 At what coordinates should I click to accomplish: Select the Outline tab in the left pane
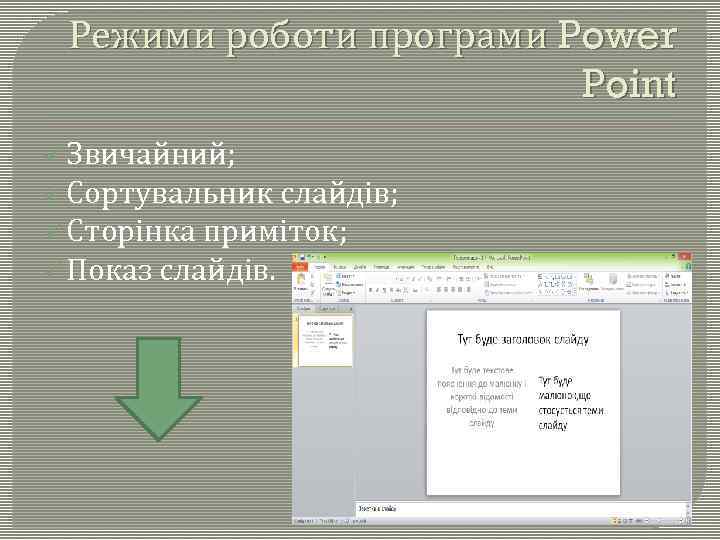[x=328, y=309]
